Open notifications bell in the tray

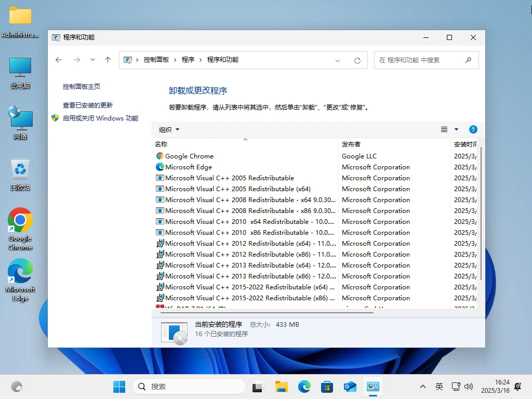click(x=518, y=387)
